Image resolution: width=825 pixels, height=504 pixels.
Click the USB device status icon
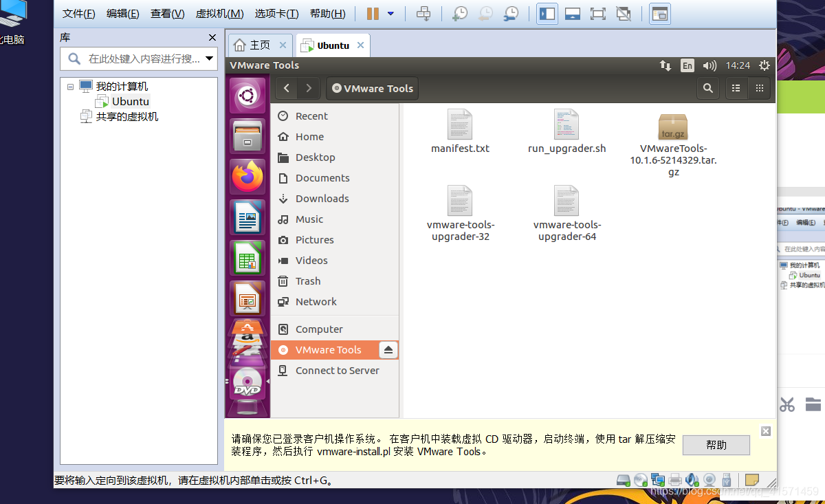point(727,480)
